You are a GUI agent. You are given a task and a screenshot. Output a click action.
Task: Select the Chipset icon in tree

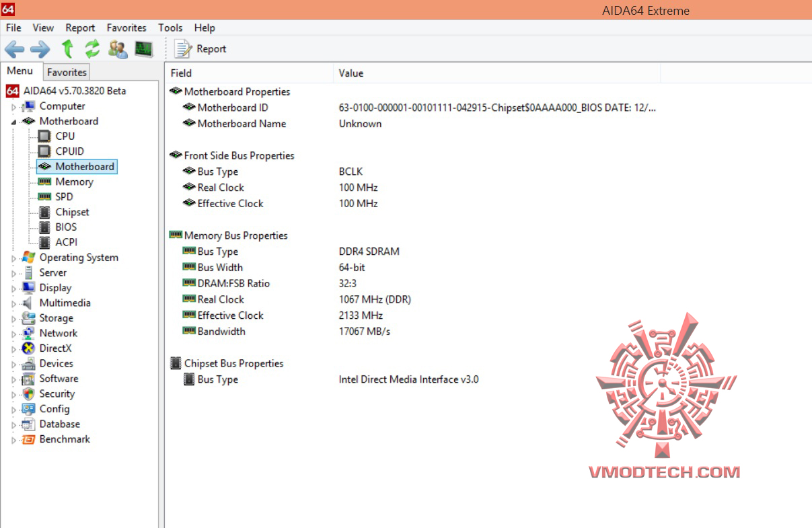point(44,212)
